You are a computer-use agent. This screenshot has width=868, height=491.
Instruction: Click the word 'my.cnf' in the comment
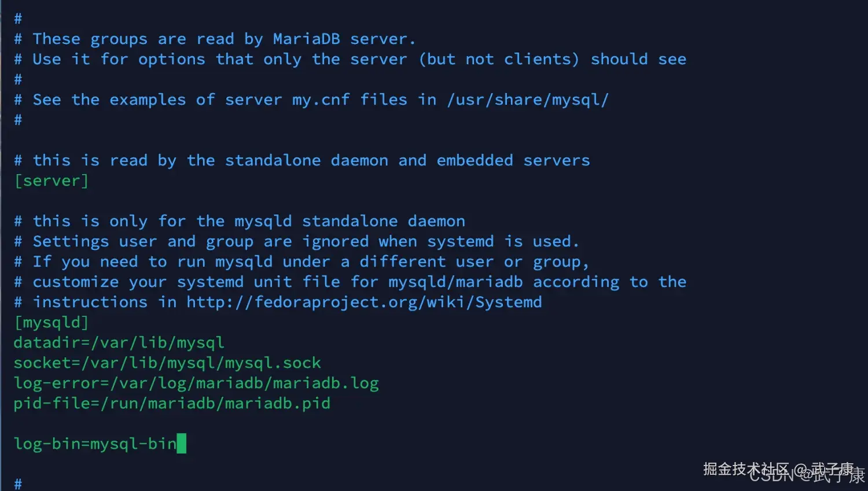321,99
